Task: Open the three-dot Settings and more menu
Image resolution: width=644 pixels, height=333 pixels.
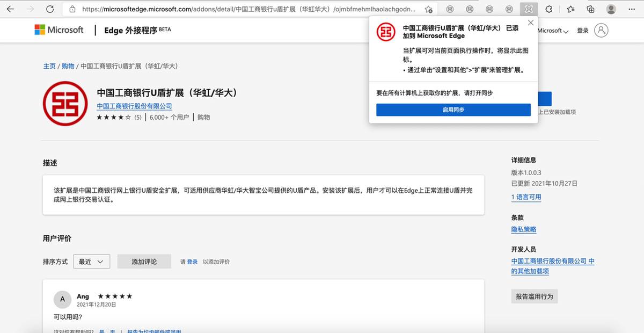Action: pyautogui.click(x=632, y=9)
